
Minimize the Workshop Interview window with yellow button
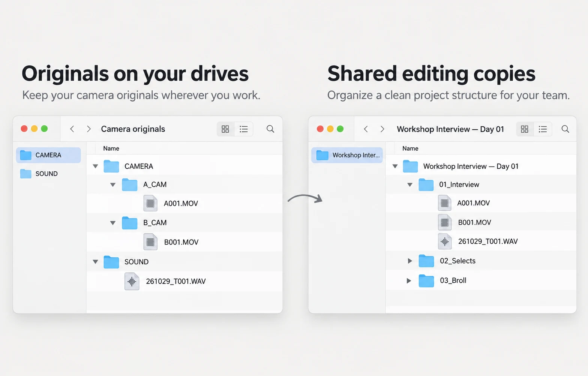pos(330,129)
